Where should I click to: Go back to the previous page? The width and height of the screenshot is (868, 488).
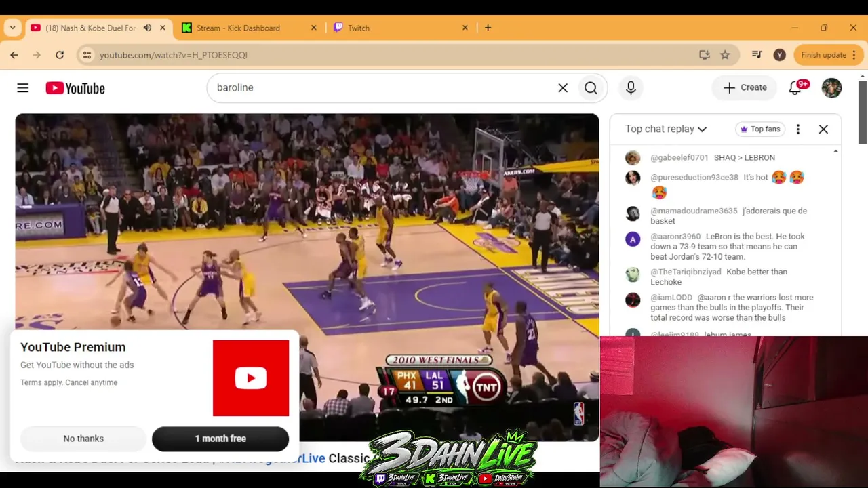click(x=14, y=55)
